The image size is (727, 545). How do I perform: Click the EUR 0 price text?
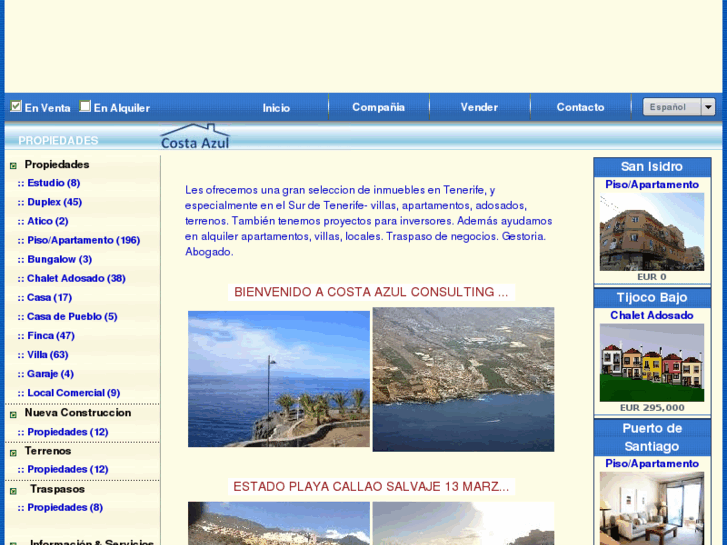tap(652, 277)
